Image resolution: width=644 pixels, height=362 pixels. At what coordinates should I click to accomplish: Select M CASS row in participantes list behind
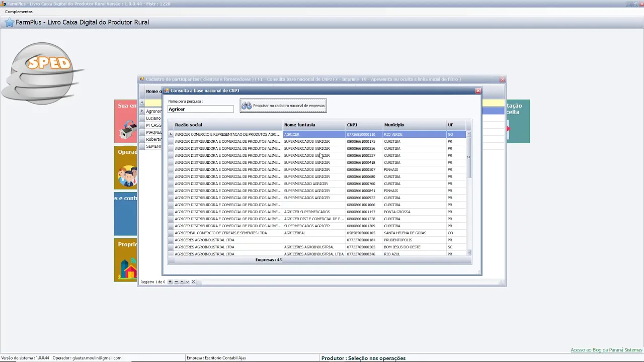(x=154, y=125)
